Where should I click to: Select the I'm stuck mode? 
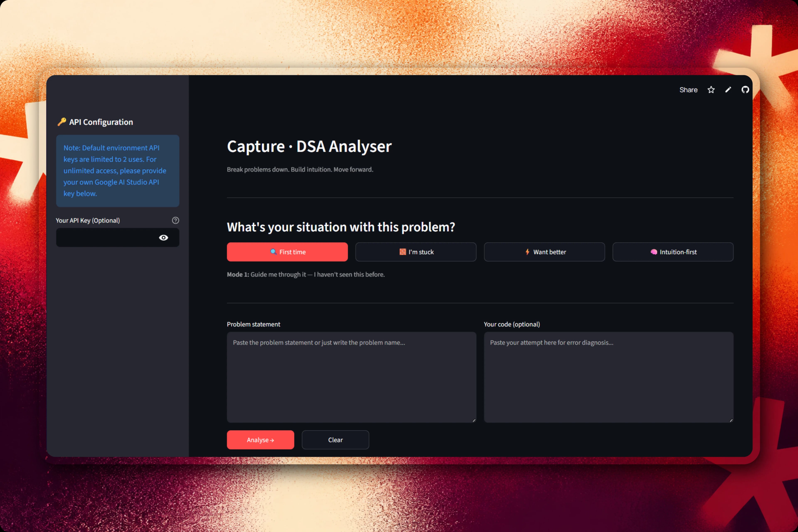[x=416, y=252]
